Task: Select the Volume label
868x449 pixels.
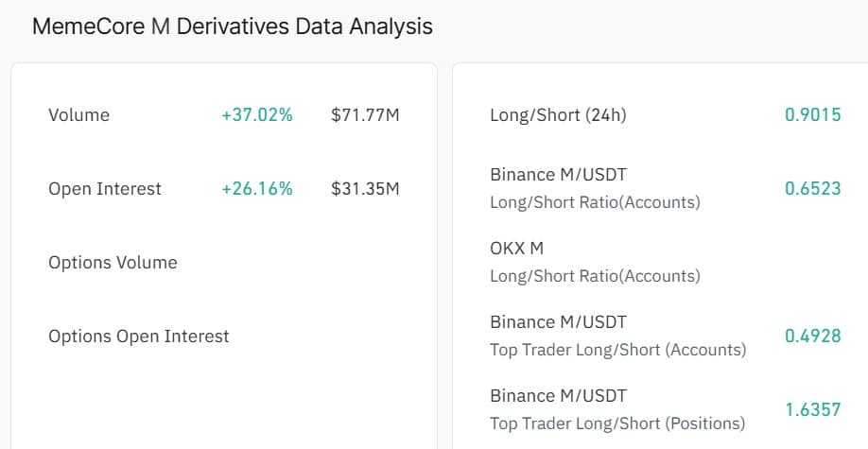Action: pyautogui.click(x=78, y=115)
